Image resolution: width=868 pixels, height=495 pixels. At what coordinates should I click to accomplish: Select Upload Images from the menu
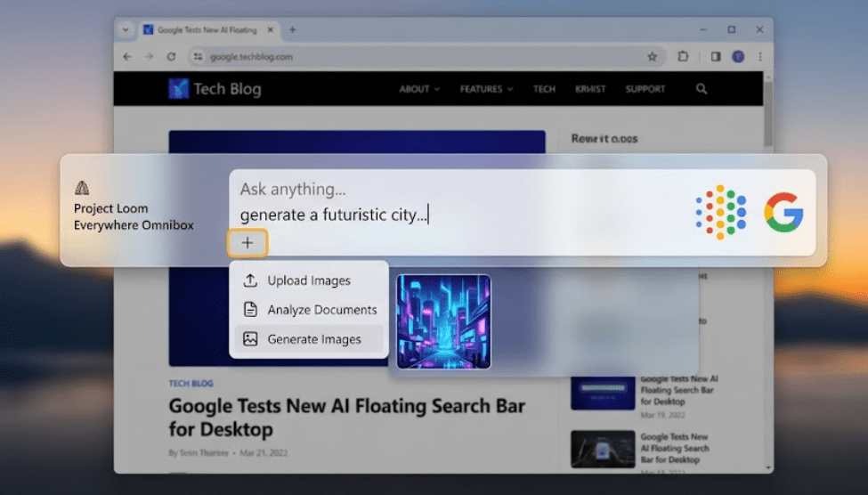click(309, 280)
